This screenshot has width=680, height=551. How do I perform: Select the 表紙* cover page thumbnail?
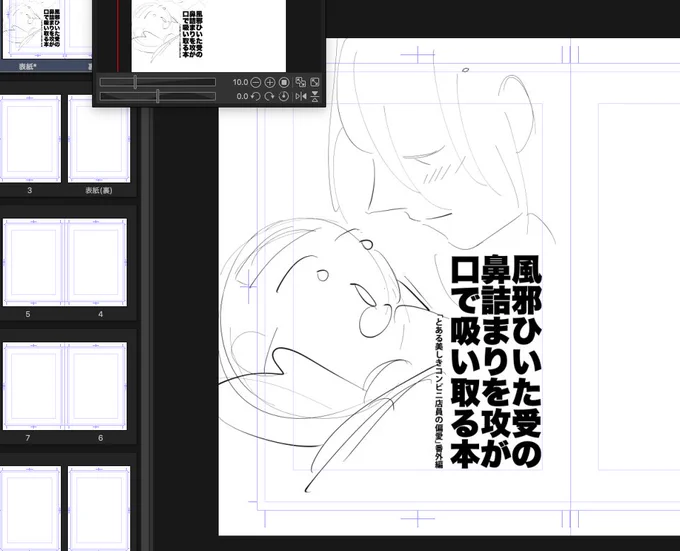point(31,29)
